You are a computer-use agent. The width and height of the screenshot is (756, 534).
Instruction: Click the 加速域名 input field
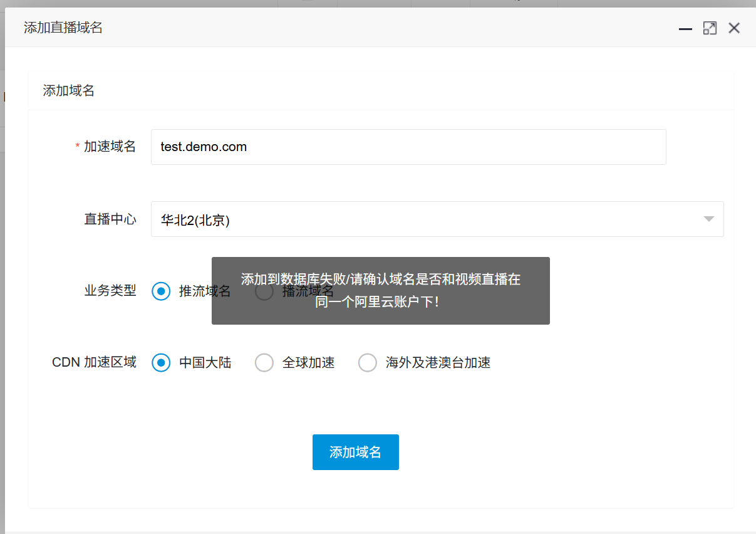click(x=408, y=147)
